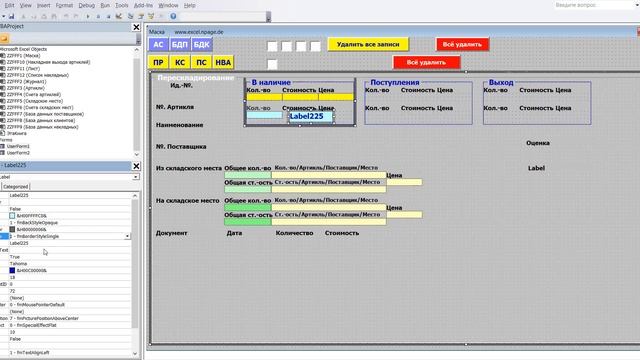
Task: Open the Help menu
Action: [x=189, y=5]
